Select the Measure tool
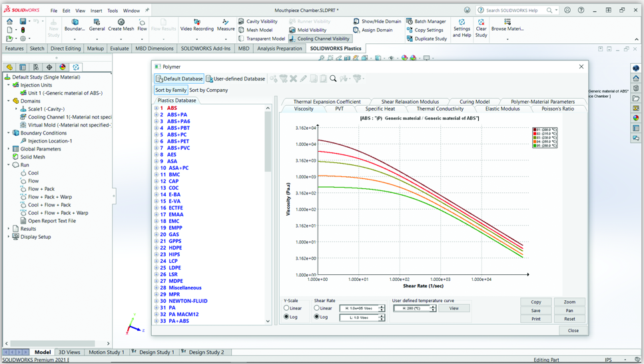Viewport: 644px width, 364px height. point(226,25)
